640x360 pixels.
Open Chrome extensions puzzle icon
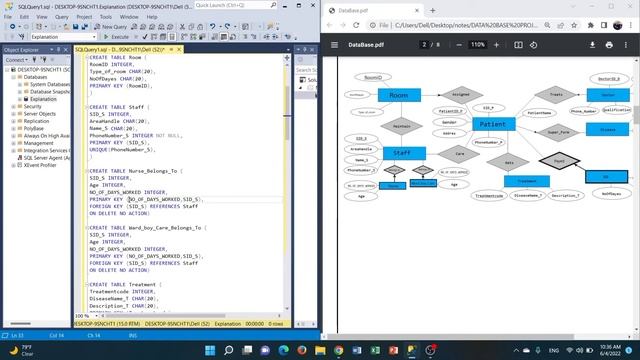[590, 25]
